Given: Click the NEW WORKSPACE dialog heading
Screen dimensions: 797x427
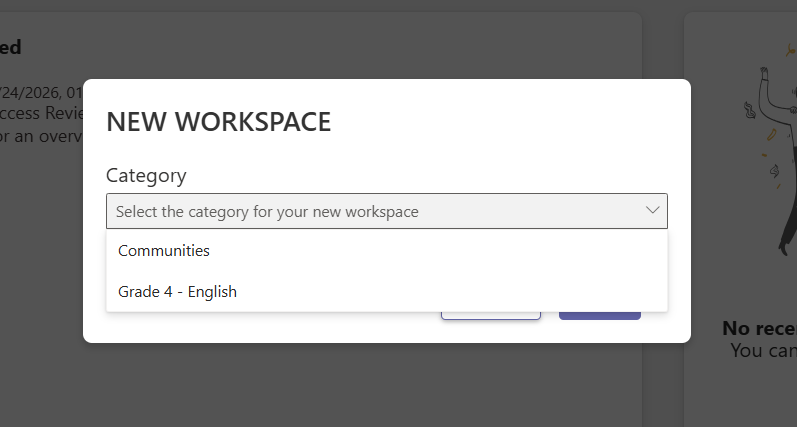Looking at the screenshot, I should tap(219, 121).
